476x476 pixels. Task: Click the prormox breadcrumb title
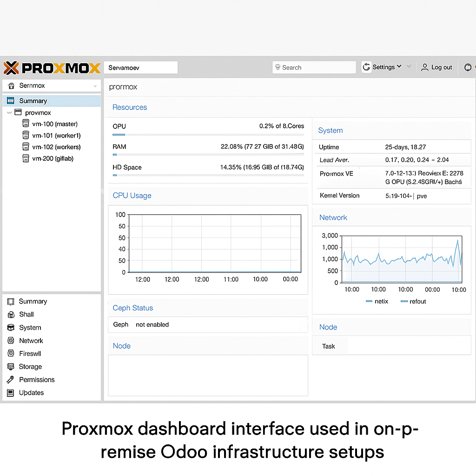pos(123,87)
